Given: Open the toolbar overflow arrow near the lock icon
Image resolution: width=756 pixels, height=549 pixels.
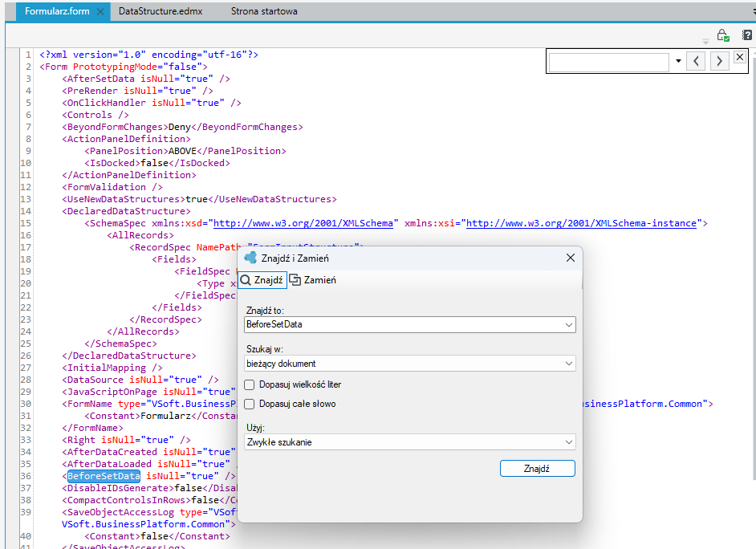Looking at the screenshot, I should pos(706,42).
